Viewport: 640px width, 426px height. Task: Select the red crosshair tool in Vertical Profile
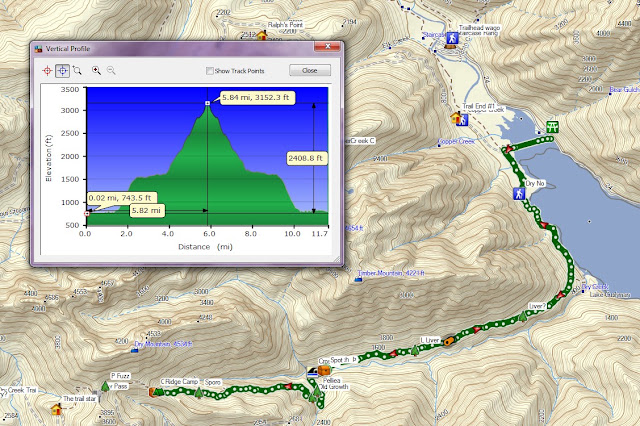(x=47, y=71)
